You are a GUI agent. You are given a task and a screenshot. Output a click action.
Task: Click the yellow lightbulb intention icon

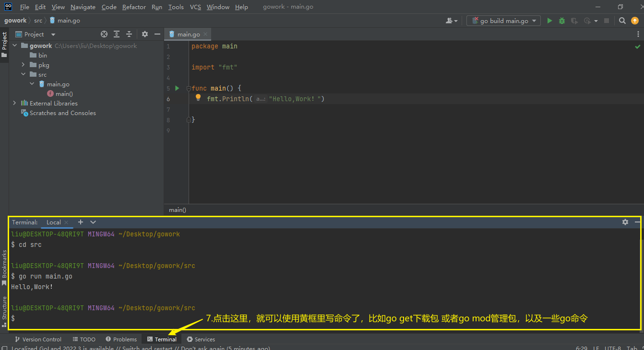tap(198, 97)
